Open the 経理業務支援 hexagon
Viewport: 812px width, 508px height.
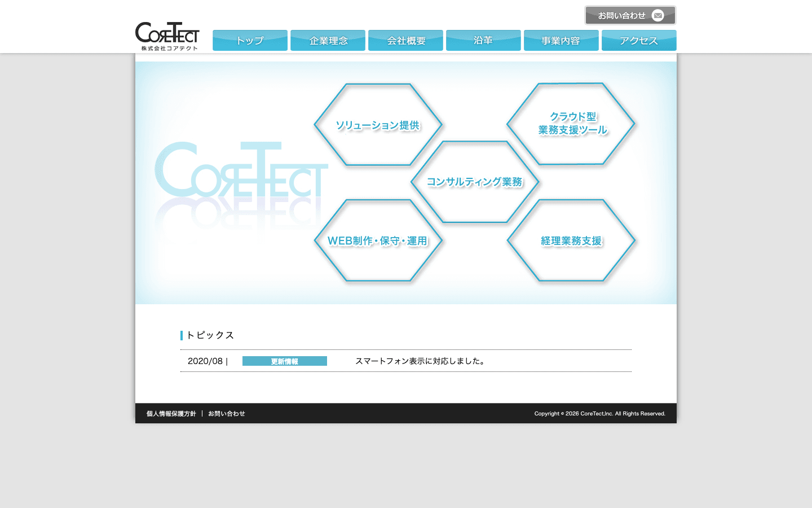(x=571, y=240)
